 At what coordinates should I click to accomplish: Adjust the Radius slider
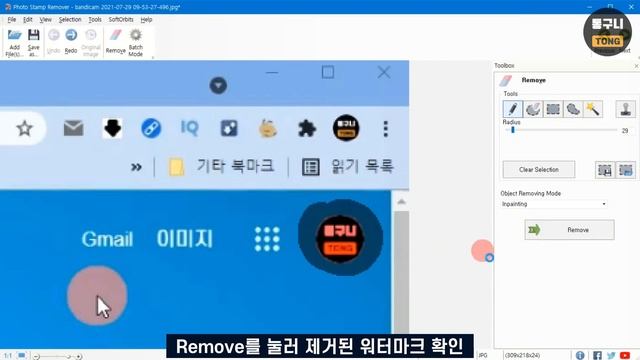(x=561, y=130)
